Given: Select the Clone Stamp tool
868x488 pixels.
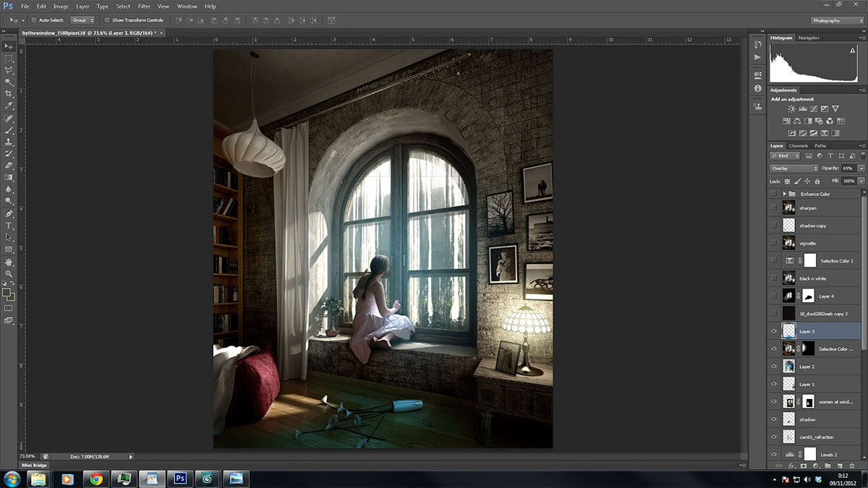Looking at the screenshot, I should 9,142.
